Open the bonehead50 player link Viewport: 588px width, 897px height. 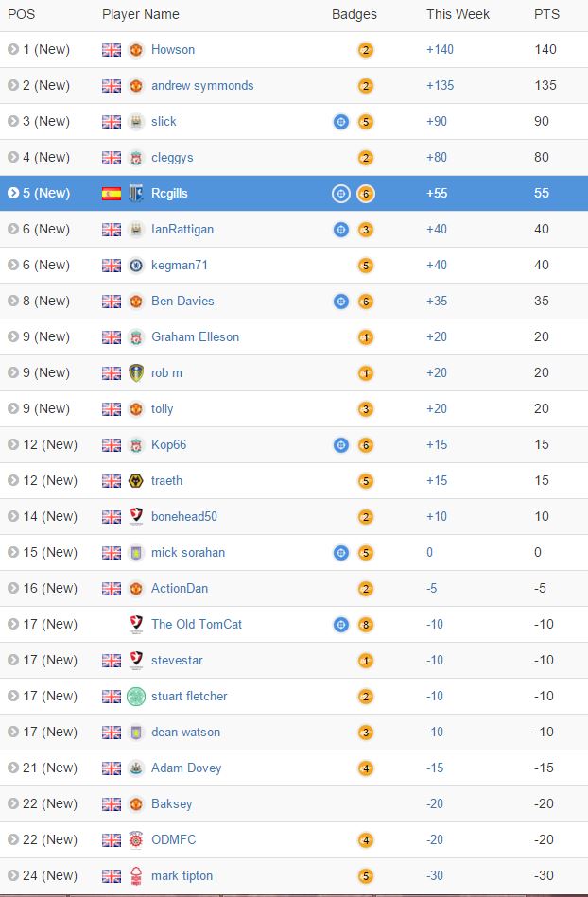[x=184, y=517]
